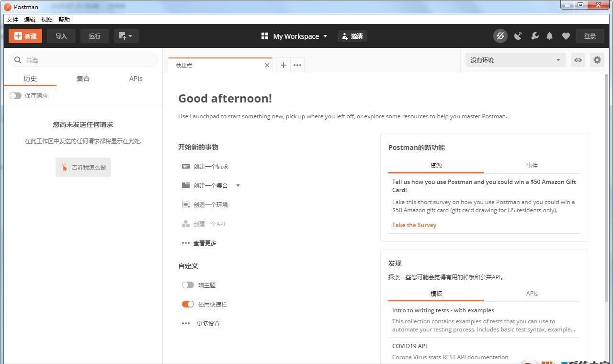This screenshot has width=613, height=364.
Task: Close the 快捷栏 tab with X
Action: pyautogui.click(x=267, y=65)
